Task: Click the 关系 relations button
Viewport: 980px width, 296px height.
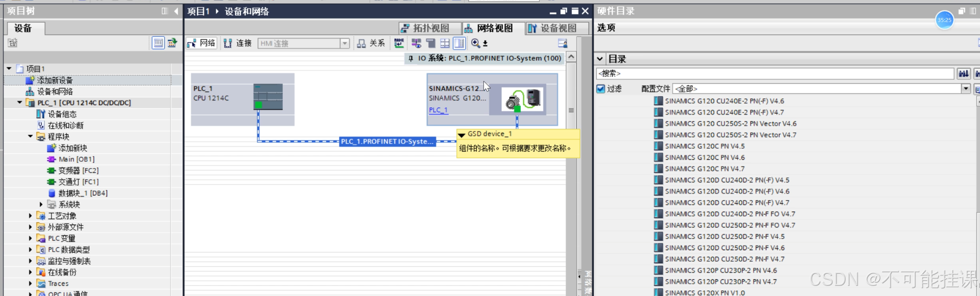Action: 371,43
